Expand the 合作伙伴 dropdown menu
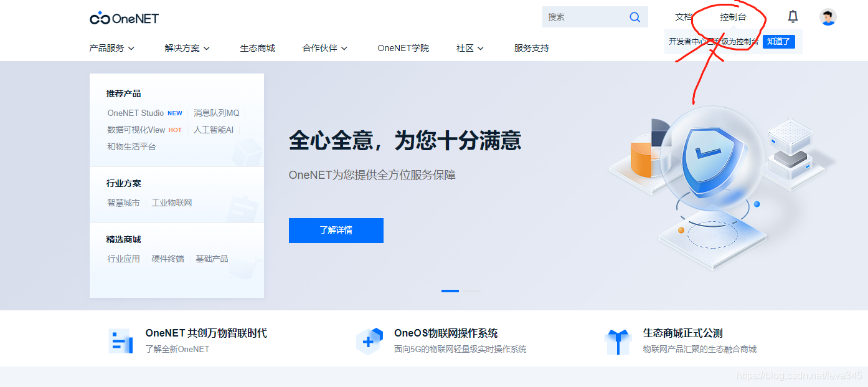The width and height of the screenshot is (868, 387). coord(325,48)
